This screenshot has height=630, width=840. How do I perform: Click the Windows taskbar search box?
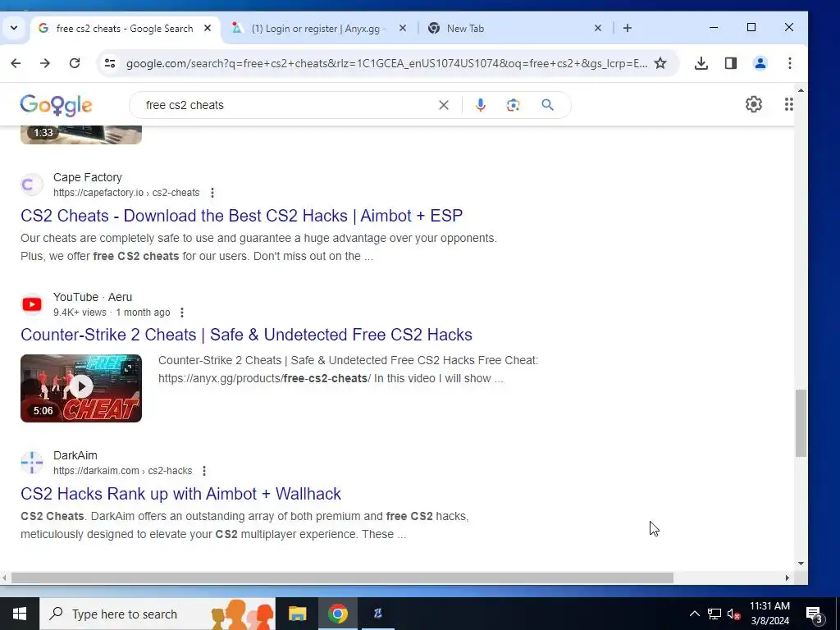[157, 614]
